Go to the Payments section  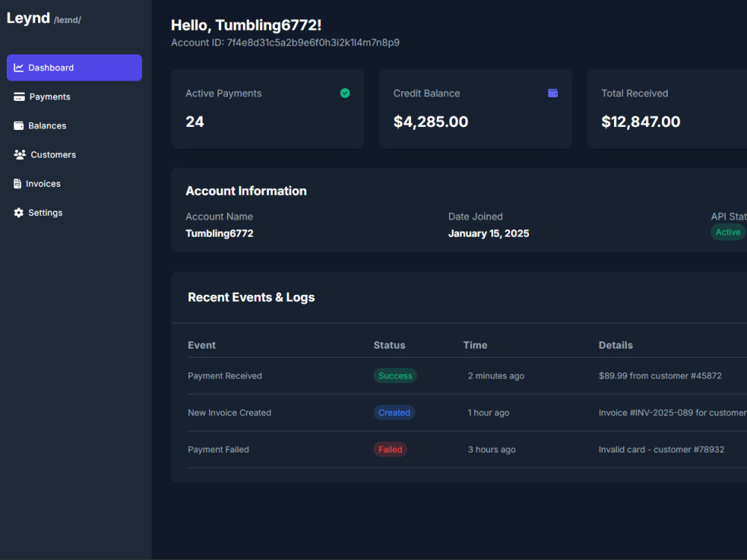[x=74, y=96]
